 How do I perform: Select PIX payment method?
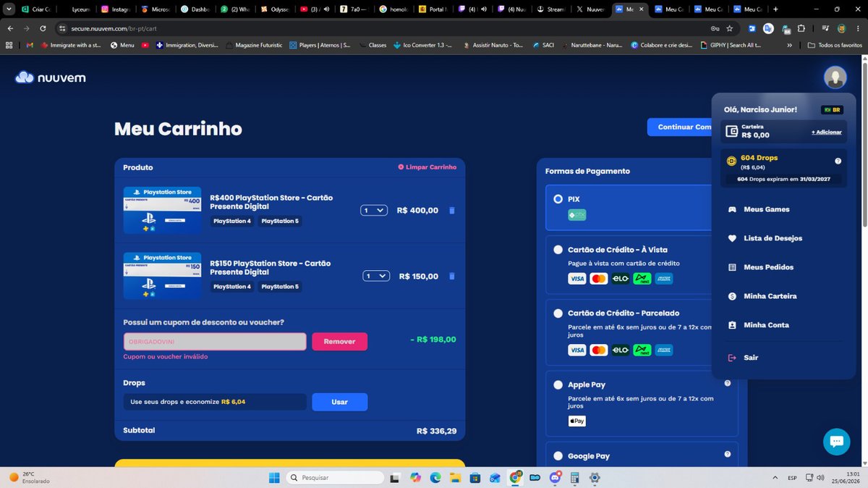558,199
